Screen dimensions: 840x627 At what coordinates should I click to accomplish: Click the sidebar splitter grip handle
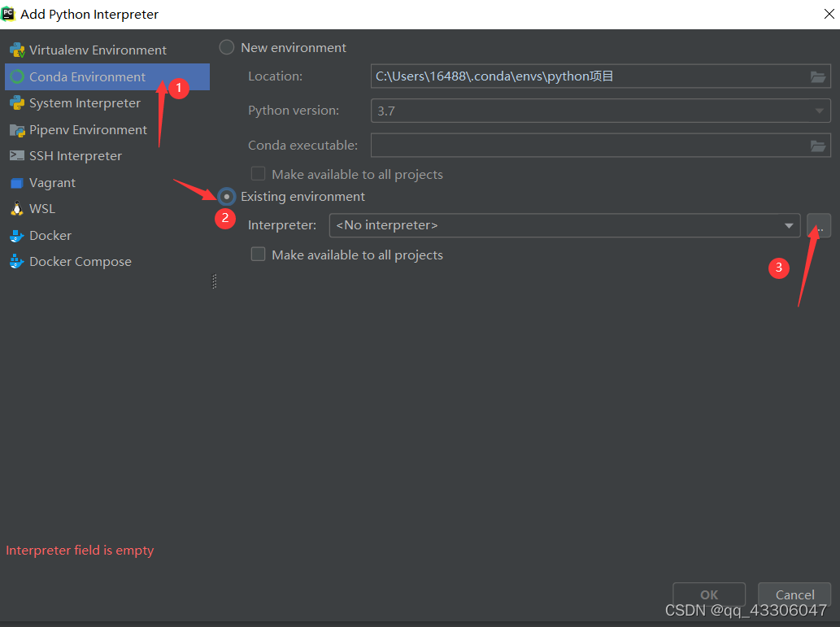[x=215, y=281]
